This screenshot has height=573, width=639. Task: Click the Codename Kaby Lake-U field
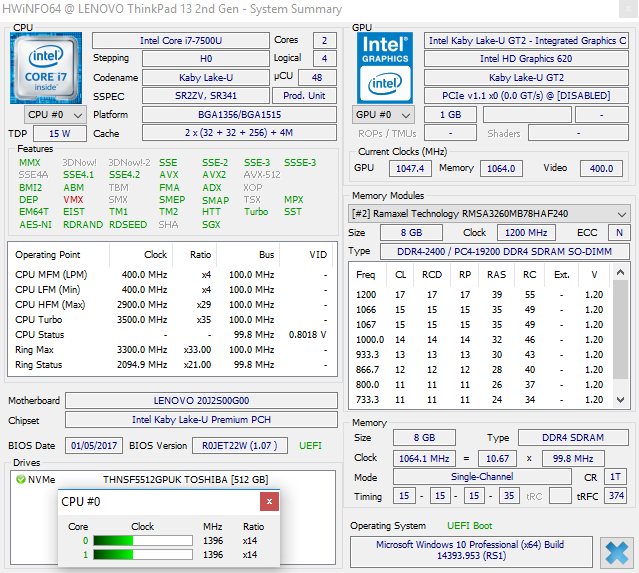pos(206,77)
